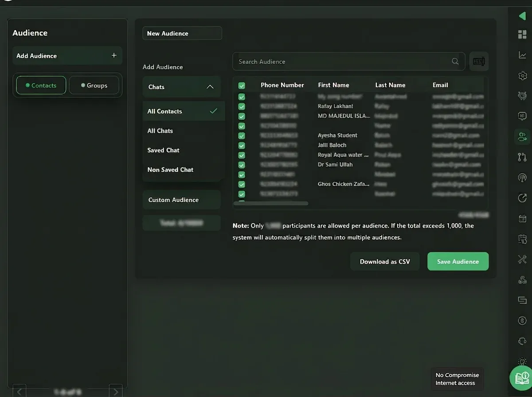Focus the Search Audience field
Screen dimensions: 532x397
(x=348, y=62)
